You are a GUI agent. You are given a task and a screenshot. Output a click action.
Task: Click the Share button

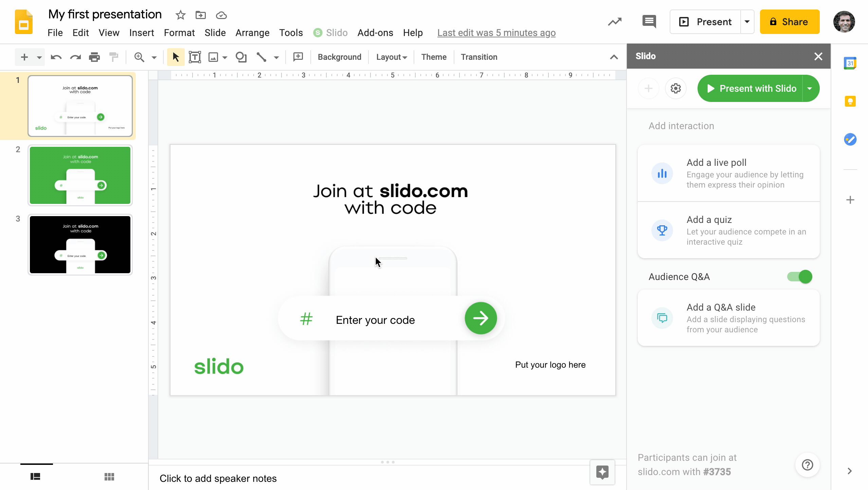pos(790,22)
